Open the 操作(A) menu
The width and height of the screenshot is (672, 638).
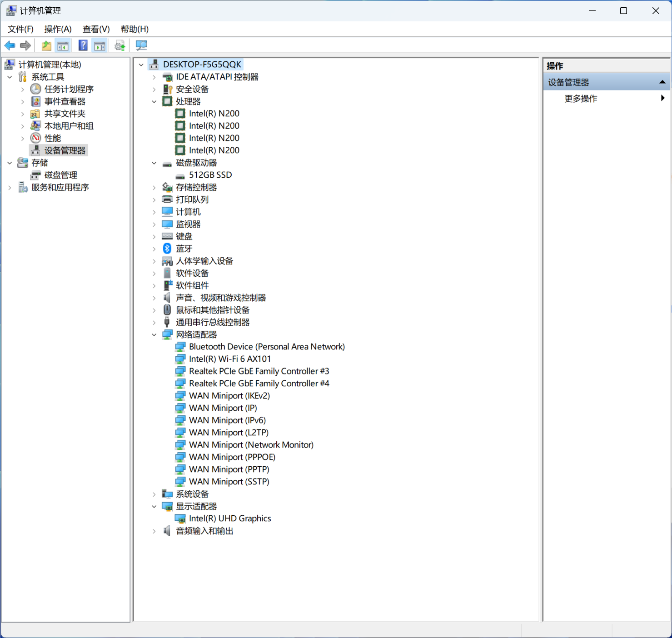point(58,29)
